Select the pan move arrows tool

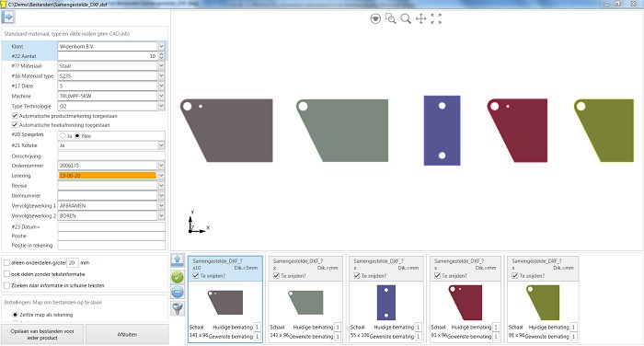pyautogui.click(x=421, y=18)
